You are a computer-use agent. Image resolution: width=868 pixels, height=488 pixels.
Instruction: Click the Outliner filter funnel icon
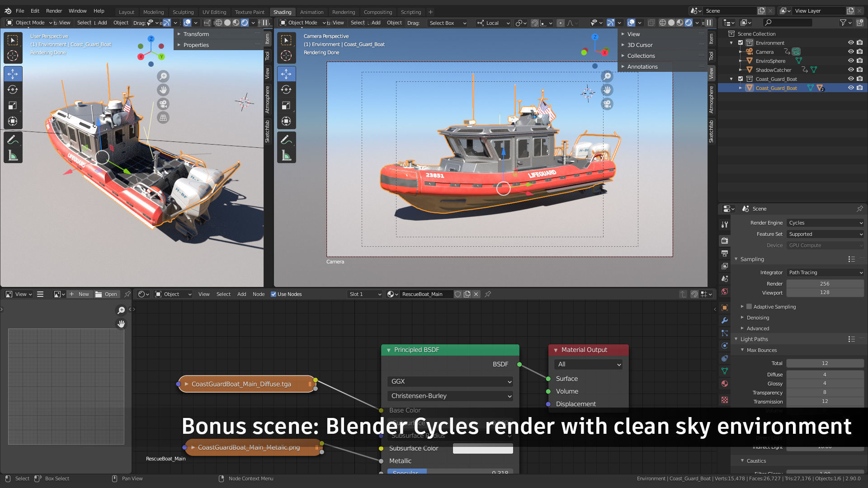tap(843, 23)
